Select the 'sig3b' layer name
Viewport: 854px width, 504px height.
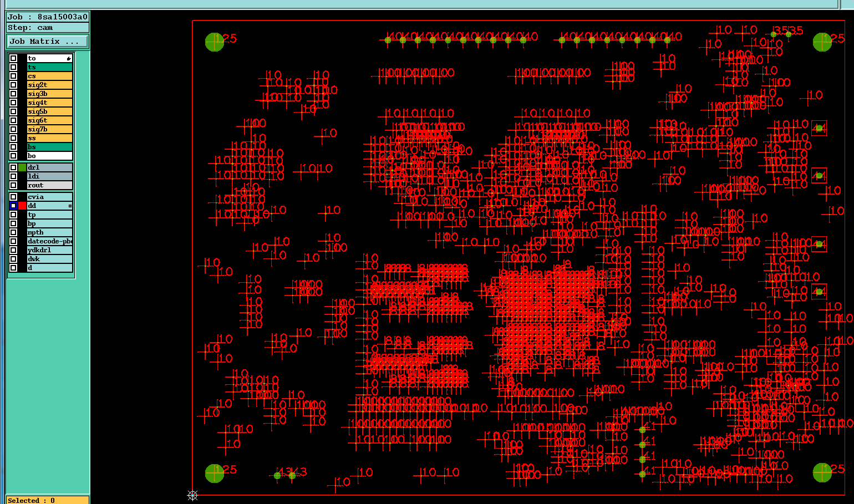pyautogui.click(x=50, y=94)
